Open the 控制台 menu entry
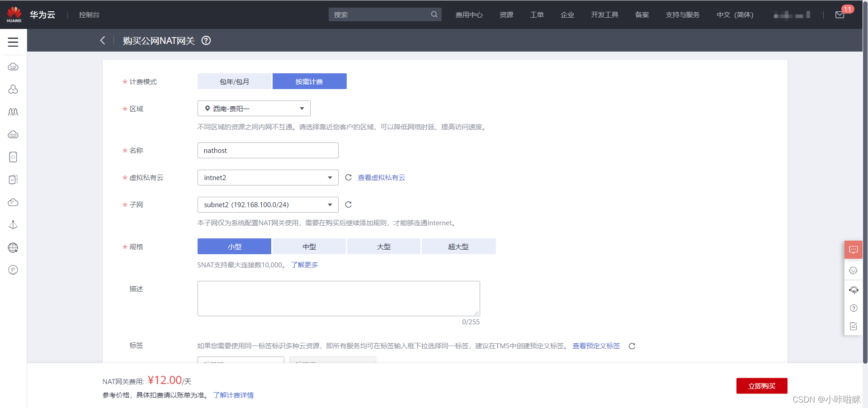This screenshot has height=408, width=868. tap(89, 14)
